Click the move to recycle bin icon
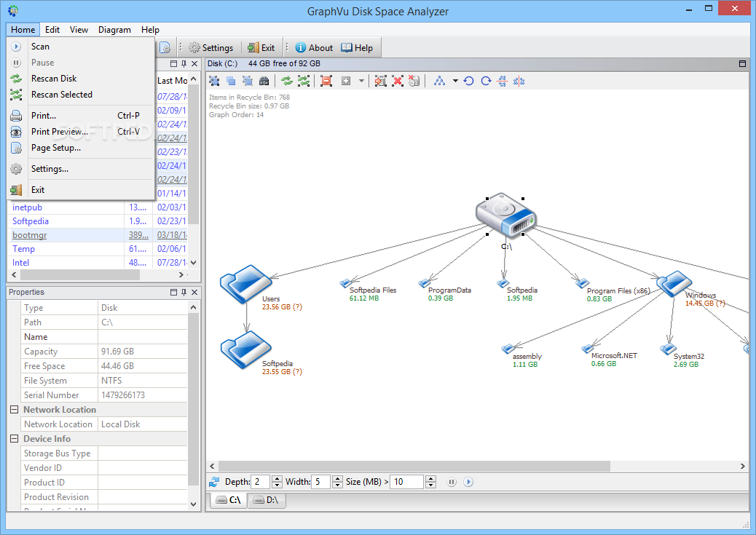This screenshot has height=535, width=756. point(380,81)
